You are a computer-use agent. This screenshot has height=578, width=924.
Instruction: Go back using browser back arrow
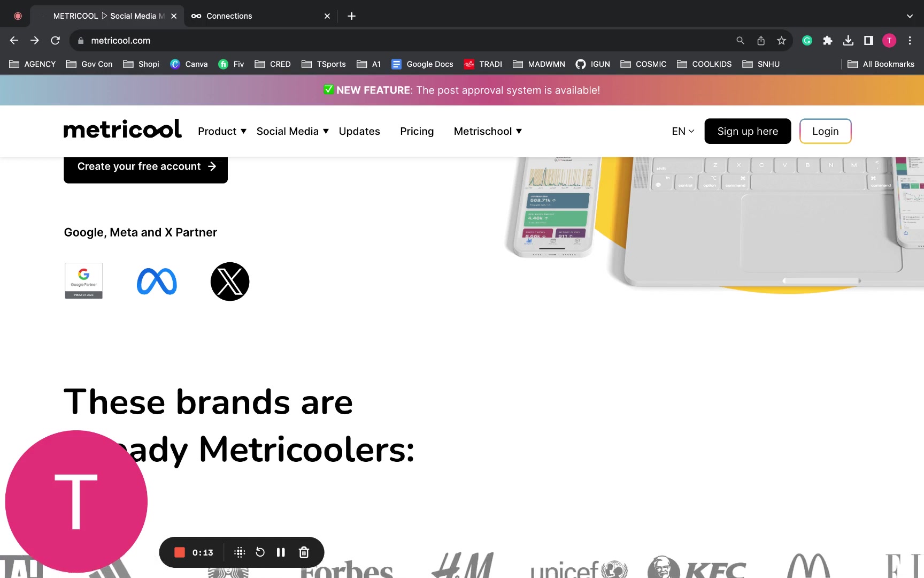[14, 40]
